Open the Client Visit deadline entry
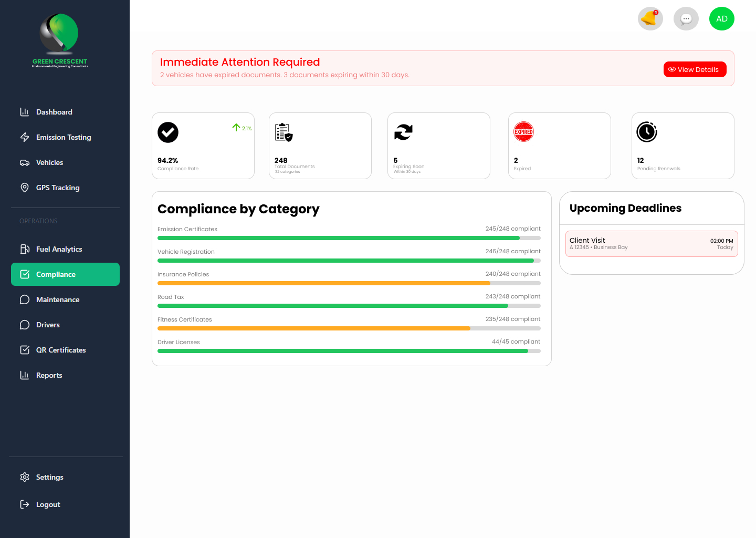 pyautogui.click(x=652, y=243)
